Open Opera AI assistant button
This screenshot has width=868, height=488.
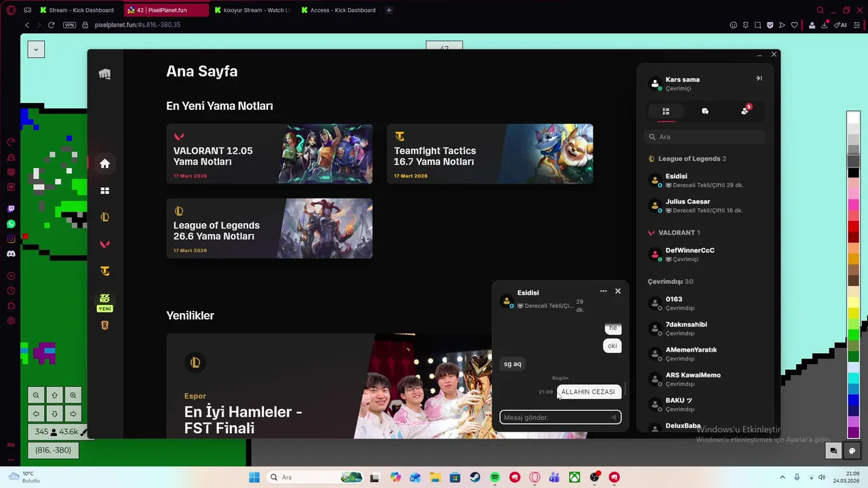[841, 25]
